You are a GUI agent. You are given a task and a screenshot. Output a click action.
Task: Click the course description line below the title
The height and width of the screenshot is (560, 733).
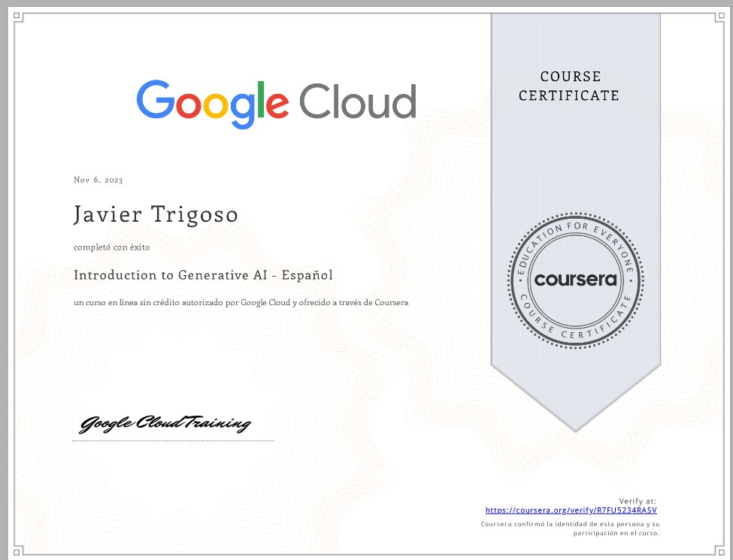click(x=241, y=302)
